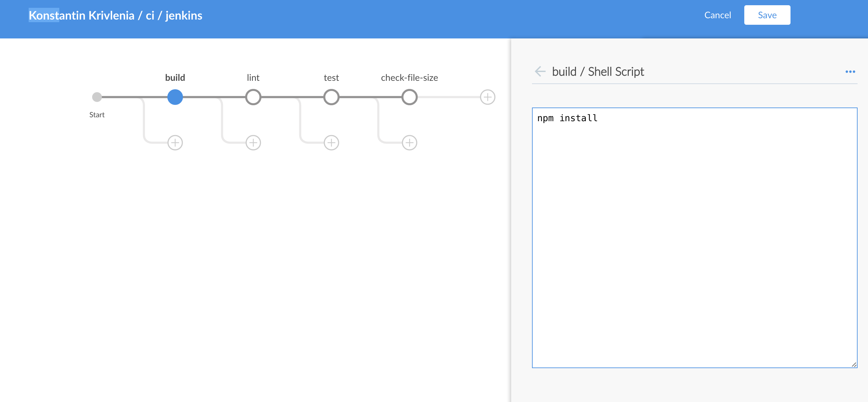Click the add step icon below build
The height and width of the screenshot is (402, 868).
coord(175,142)
